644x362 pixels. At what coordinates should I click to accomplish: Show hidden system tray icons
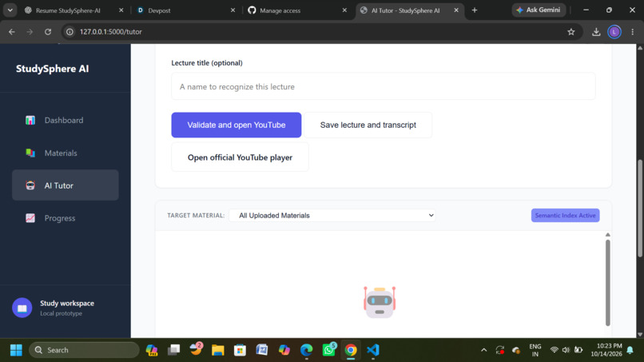(484, 350)
